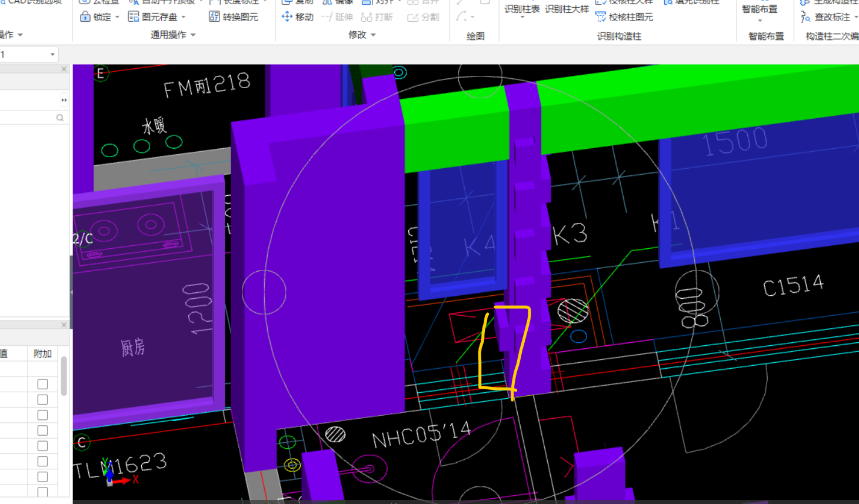The height and width of the screenshot is (504, 859).
Task: Click the FM丙1218 door label
Action: pos(207,86)
